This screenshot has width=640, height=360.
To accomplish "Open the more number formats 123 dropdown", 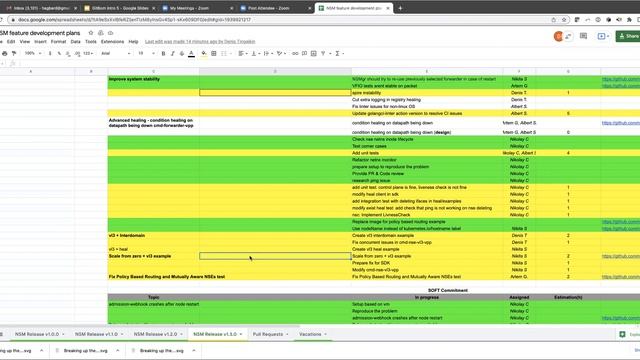I will [88, 53].
